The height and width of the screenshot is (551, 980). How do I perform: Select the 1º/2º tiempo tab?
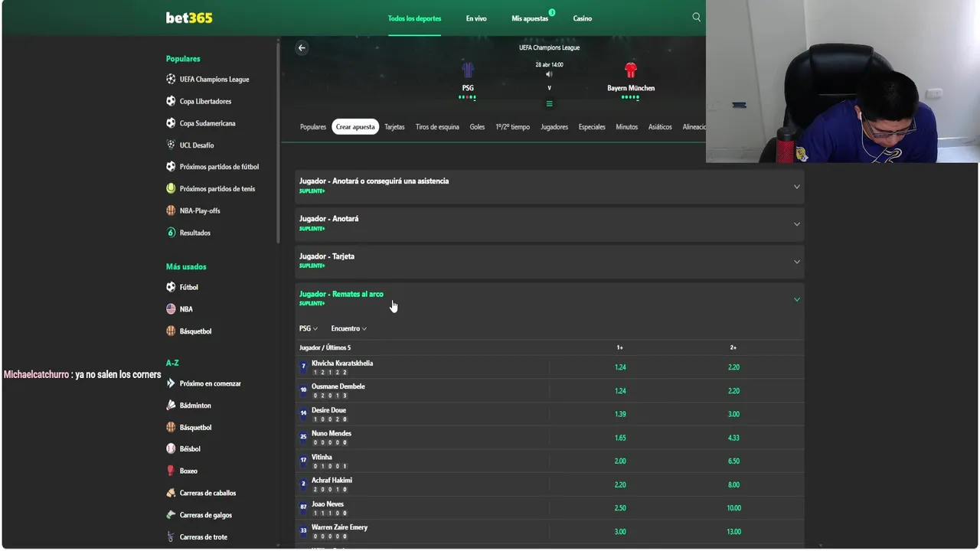tap(513, 127)
